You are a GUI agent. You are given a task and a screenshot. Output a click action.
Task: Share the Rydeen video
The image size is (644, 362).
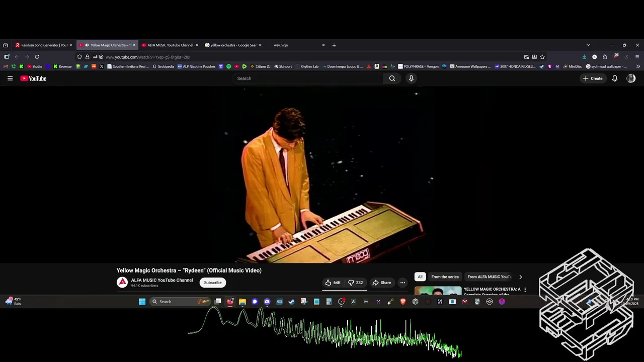tap(381, 283)
